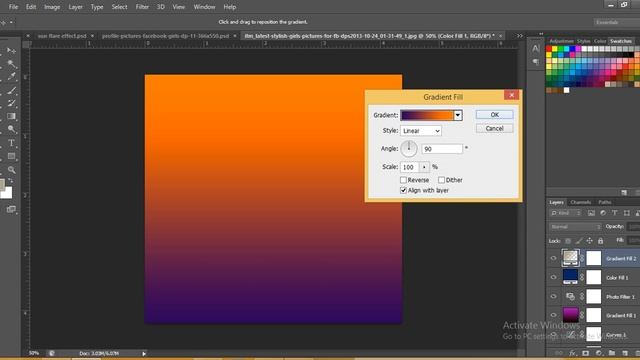Lock all with padlock icon
The image size is (640, 360).
coord(600,241)
